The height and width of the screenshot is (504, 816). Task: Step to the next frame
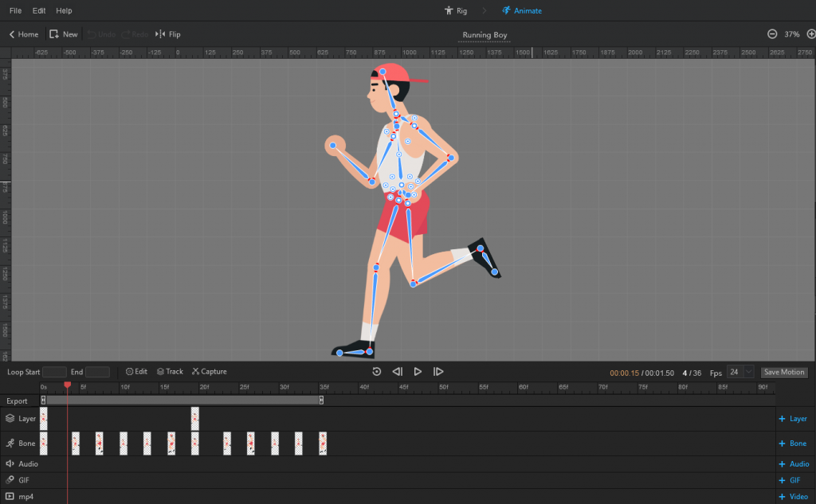(x=437, y=372)
